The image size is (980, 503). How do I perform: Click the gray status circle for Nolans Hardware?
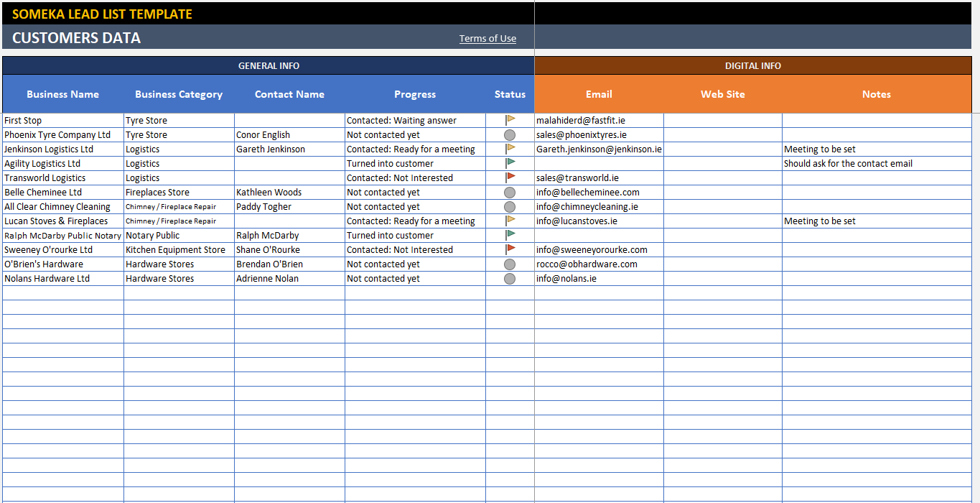pyautogui.click(x=510, y=279)
